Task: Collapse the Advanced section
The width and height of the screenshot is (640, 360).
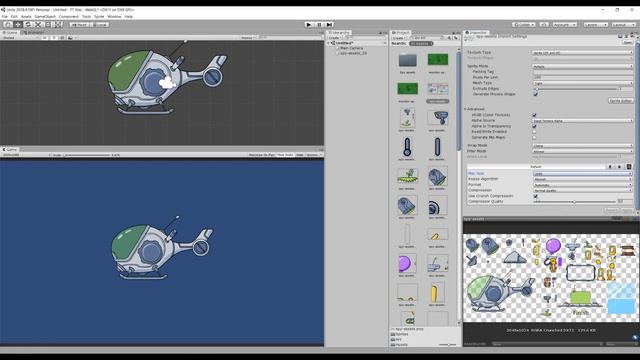Action: 465,109
